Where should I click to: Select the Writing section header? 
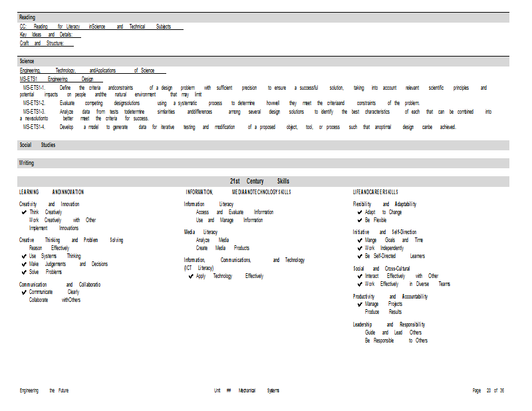[x=263, y=163]
